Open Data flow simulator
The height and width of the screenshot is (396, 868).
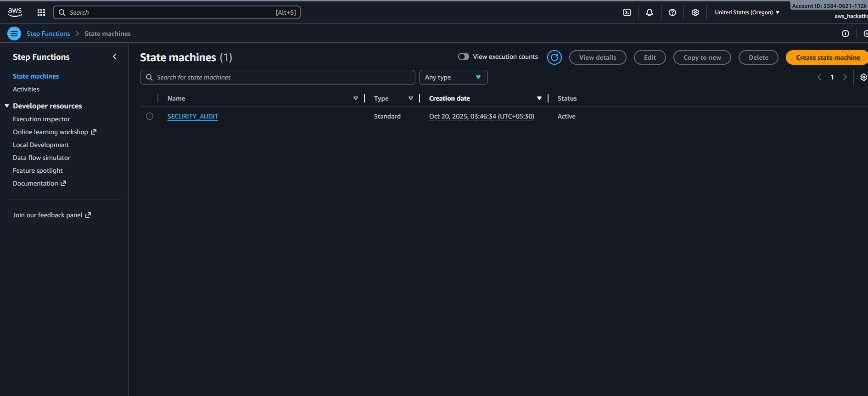(42, 158)
